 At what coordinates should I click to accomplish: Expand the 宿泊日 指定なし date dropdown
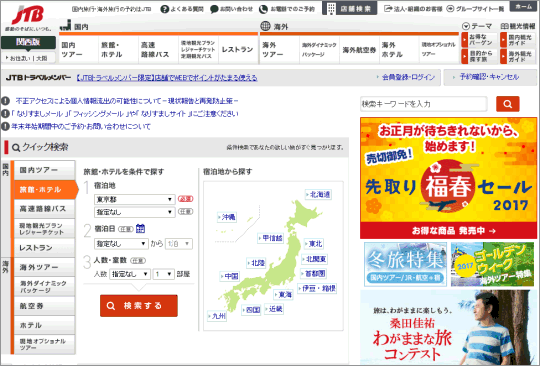121,244
